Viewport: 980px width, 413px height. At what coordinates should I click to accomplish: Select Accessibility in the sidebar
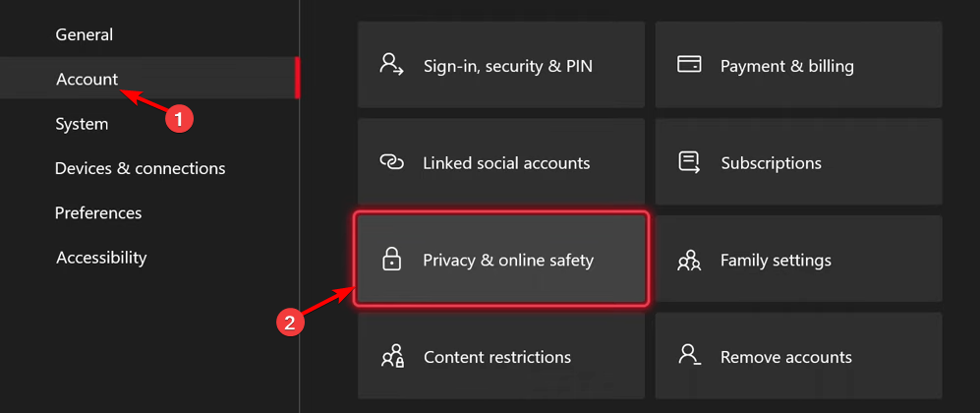pyautogui.click(x=101, y=258)
